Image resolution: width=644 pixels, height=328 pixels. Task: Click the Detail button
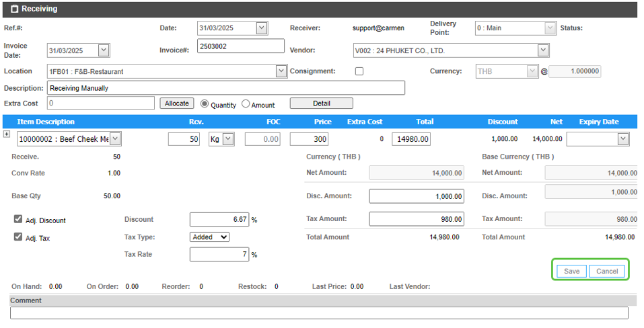(x=321, y=104)
